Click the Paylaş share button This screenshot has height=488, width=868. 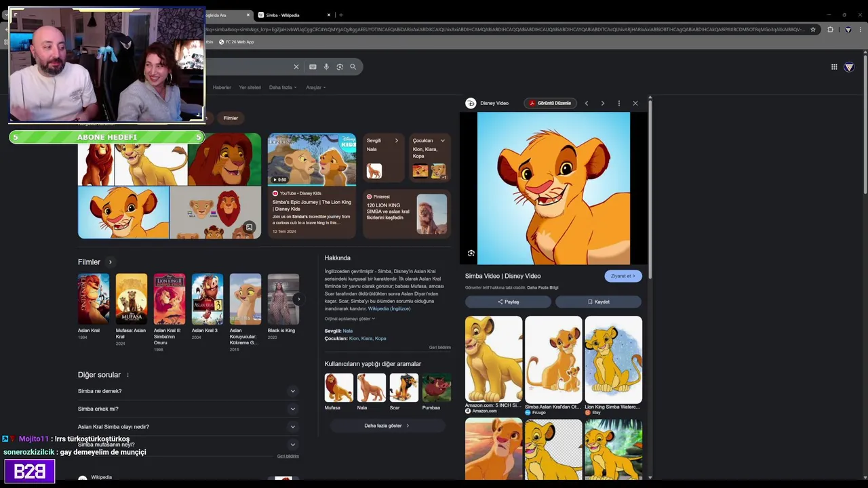pos(508,302)
